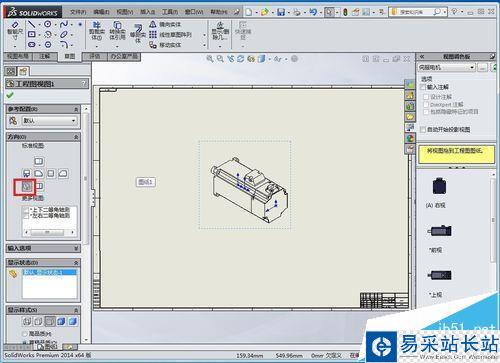
Task: Pick the Straight Slot tool
Action: [31, 44]
